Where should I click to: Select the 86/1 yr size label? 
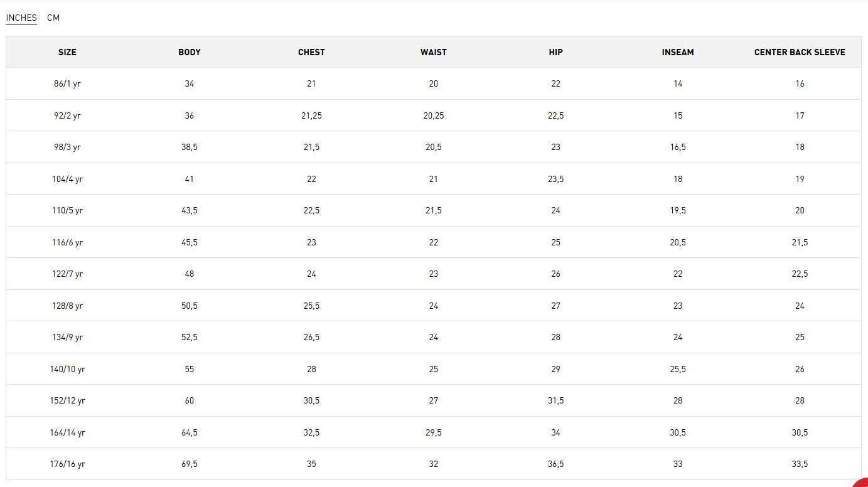click(x=67, y=83)
